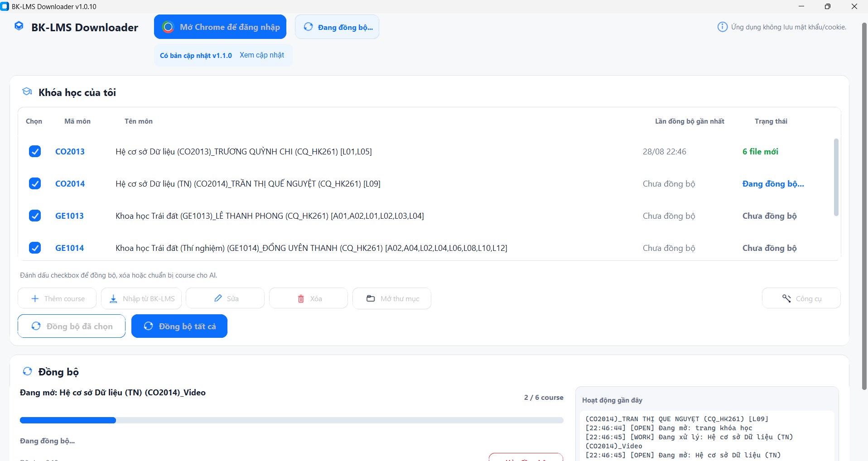The image size is (868, 461).
Task: Click folder icon on Mở thư mục
Action: pos(371,298)
